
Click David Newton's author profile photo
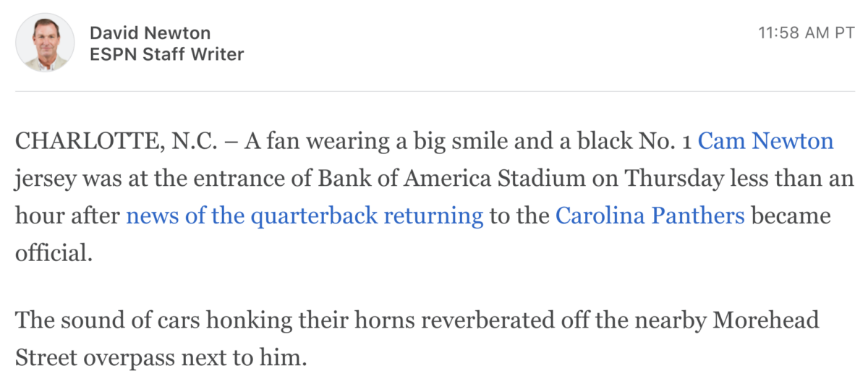pyautogui.click(x=45, y=43)
